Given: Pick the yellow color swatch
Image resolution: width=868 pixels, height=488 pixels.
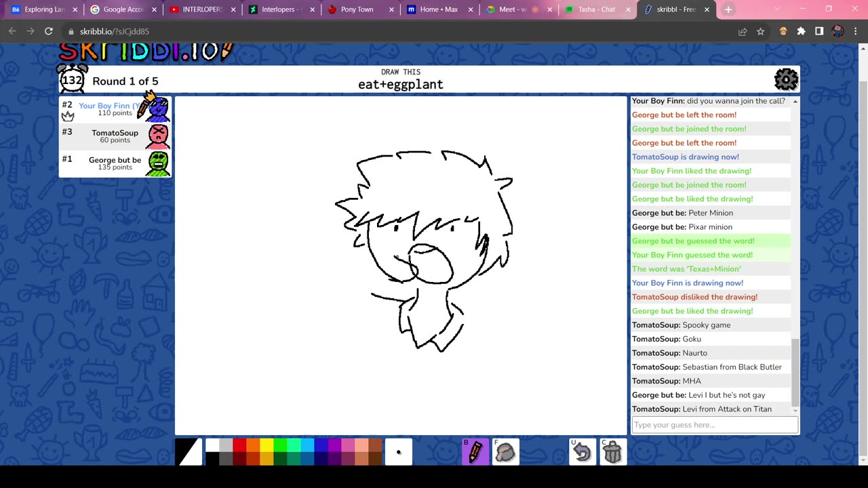Looking at the screenshot, I should pos(267,445).
